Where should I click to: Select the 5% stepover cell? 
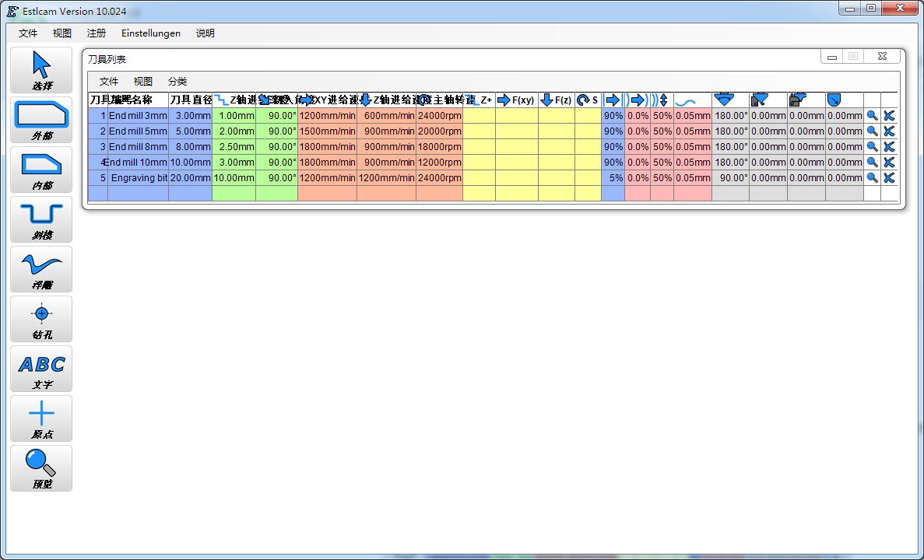point(613,178)
